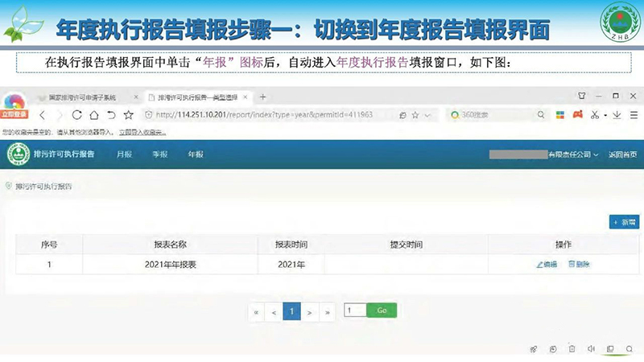The width and height of the screenshot is (644, 362).
Task: Click the rocket accelerator icon in status bar
Action: pos(534,348)
